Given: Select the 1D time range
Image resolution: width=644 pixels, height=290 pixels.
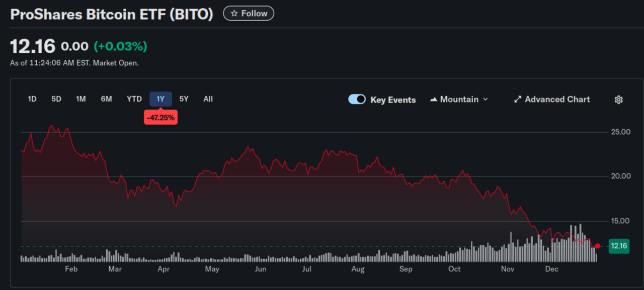Looking at the screenshot, I should coord(32,99).
